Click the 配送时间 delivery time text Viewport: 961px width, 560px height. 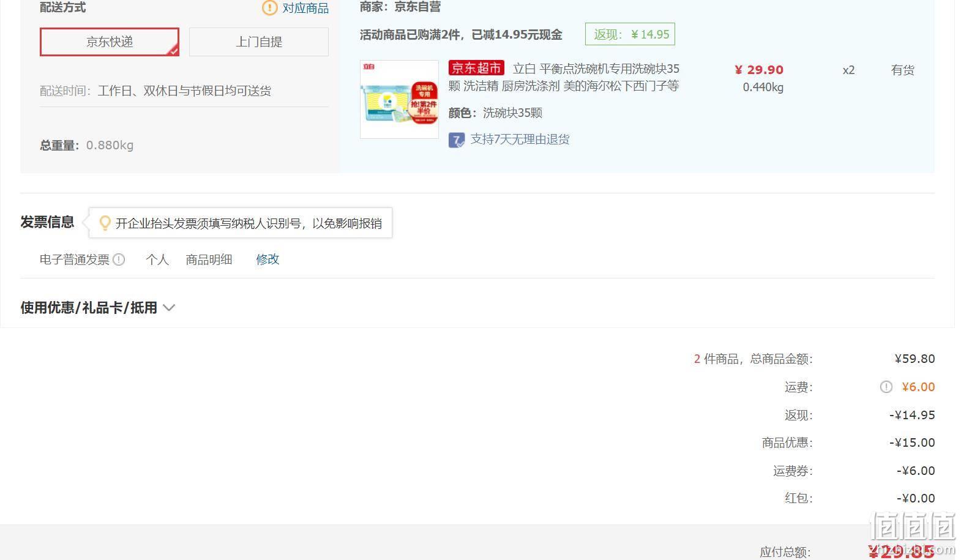tap(155, 91)
